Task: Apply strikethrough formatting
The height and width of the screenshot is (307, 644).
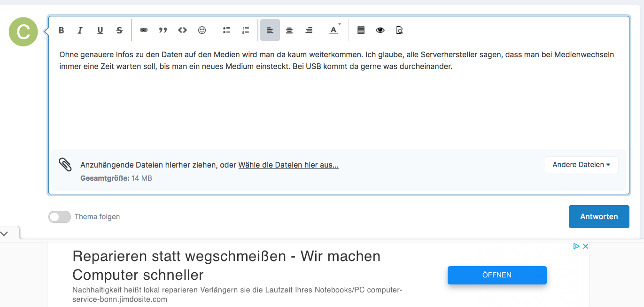Action: pos(119,30)
